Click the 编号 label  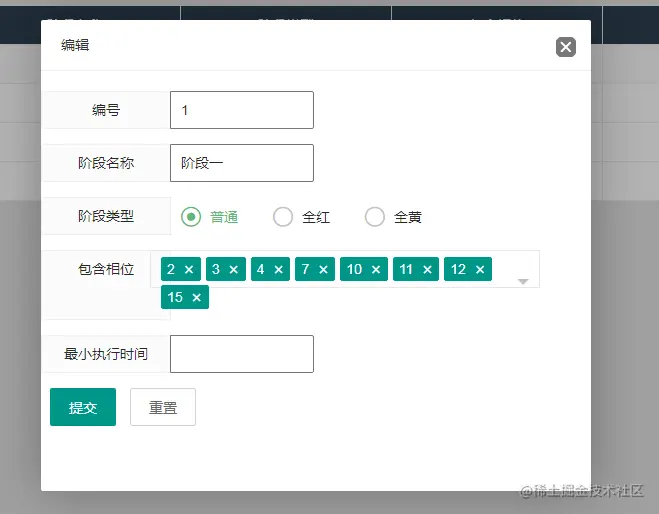106,110
